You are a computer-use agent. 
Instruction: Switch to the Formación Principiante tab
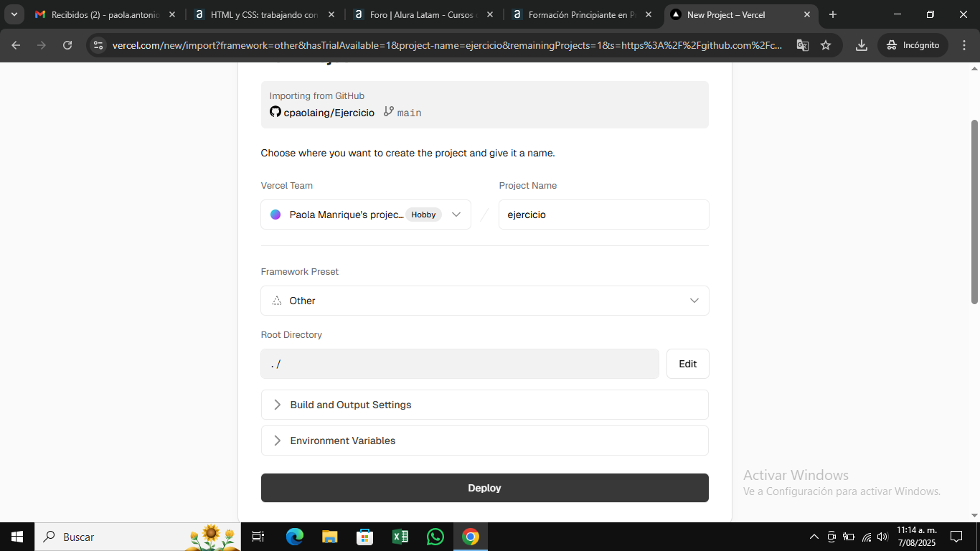(582, 14)
